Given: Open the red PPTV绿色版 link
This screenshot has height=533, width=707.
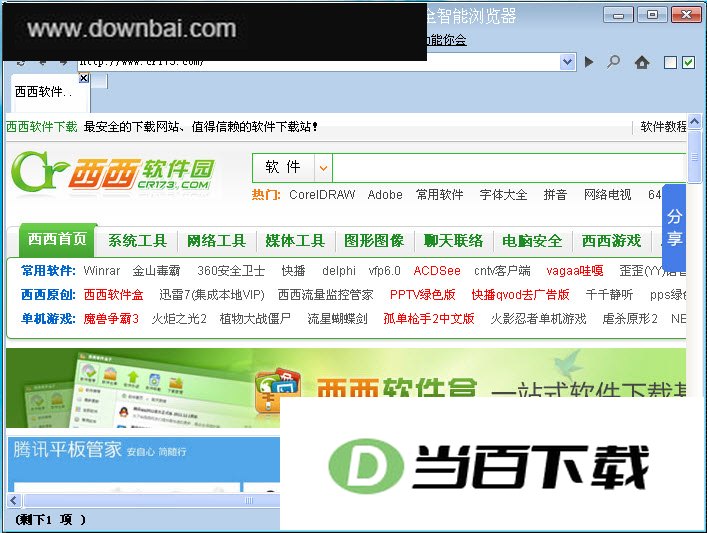Looking at the screenshot, I should click(x=422, y=295).
